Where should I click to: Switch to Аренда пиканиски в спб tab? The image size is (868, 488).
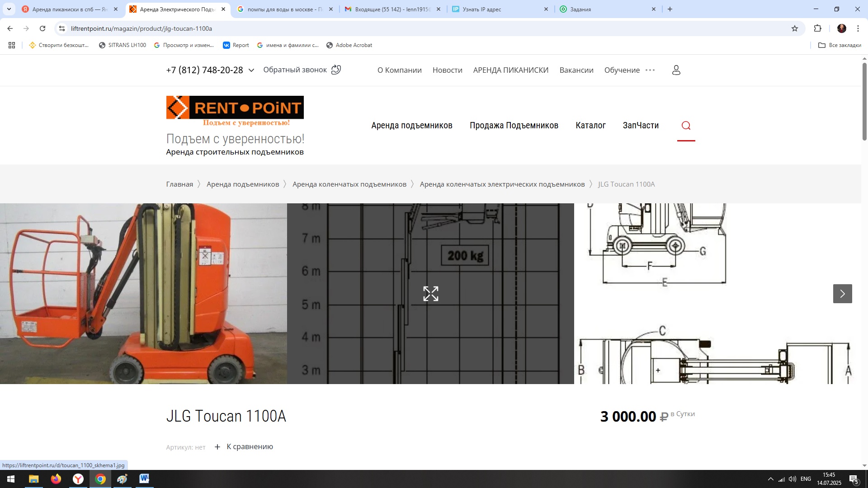(70, 9)
